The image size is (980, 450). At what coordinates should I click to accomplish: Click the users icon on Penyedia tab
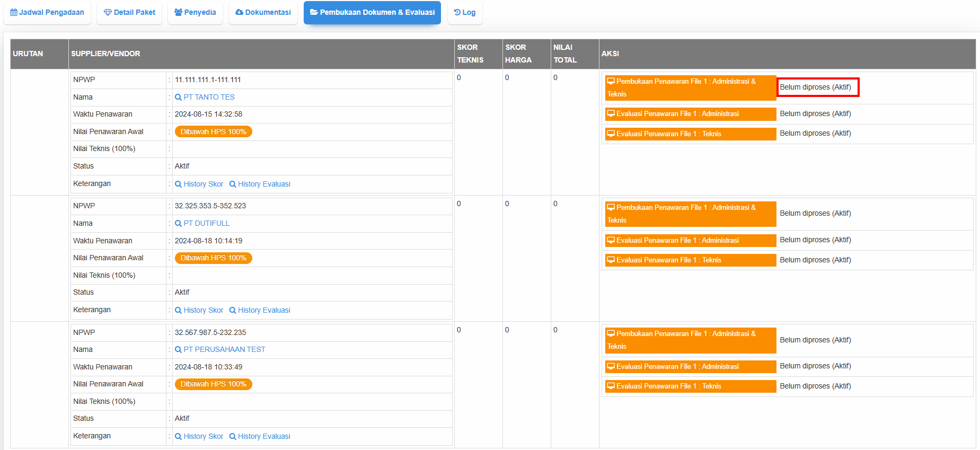[178, 12]
